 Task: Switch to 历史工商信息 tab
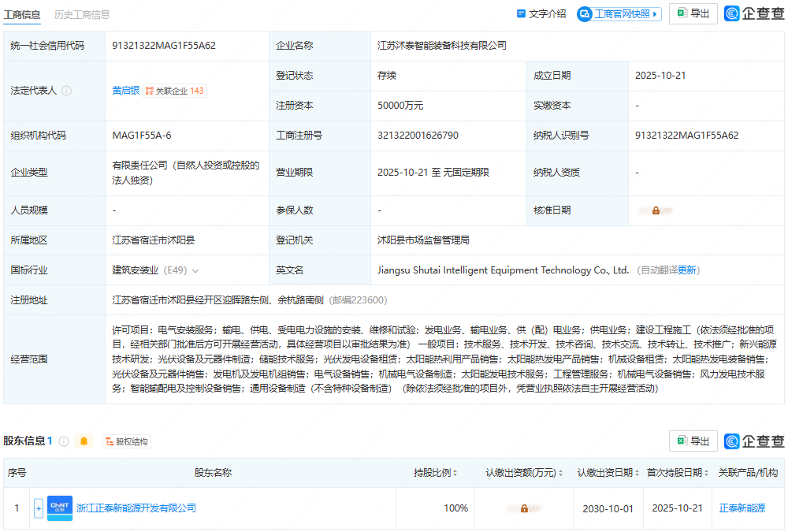(82, 14)
